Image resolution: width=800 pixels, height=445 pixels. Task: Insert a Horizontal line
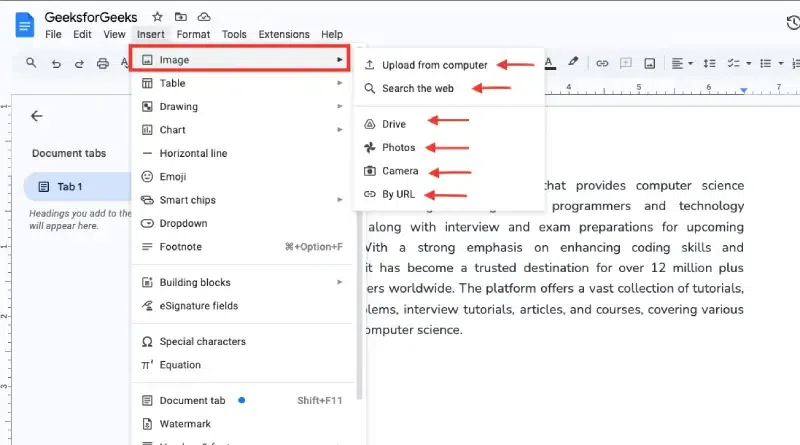click(x=242, y=153)
